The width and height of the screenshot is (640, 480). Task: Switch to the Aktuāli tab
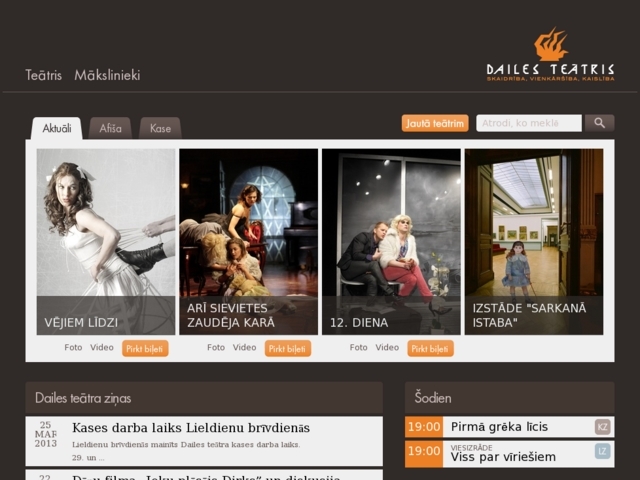coord(57,128)
